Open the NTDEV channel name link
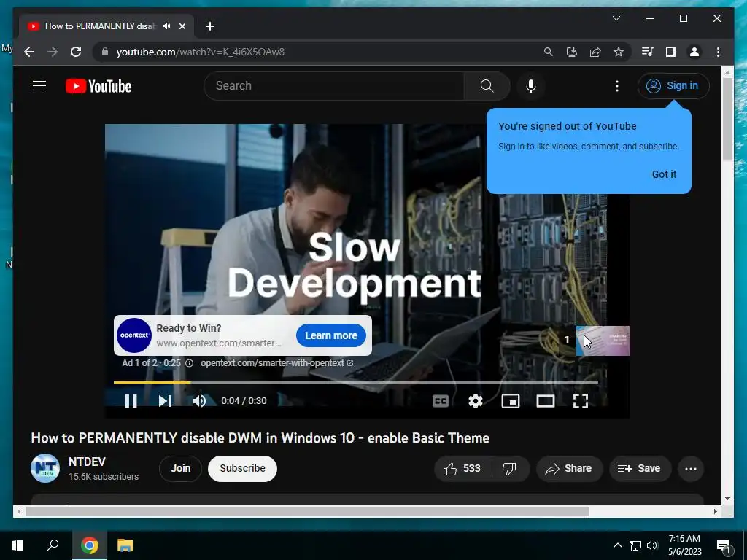The image size is (747, 560). point(87,462)
